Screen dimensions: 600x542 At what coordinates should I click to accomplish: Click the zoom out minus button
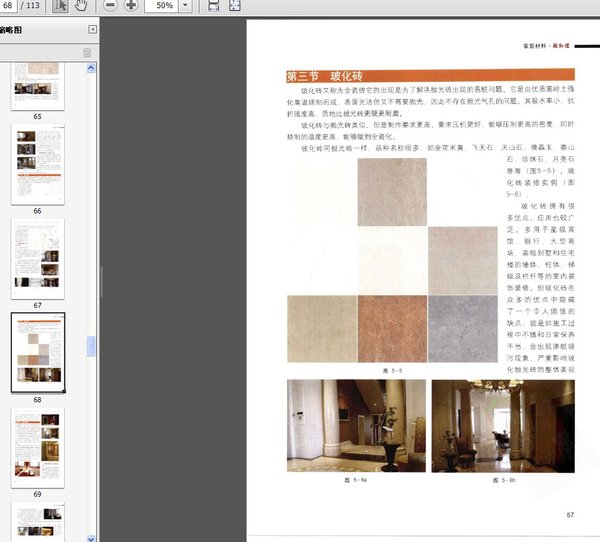[109, 6]
